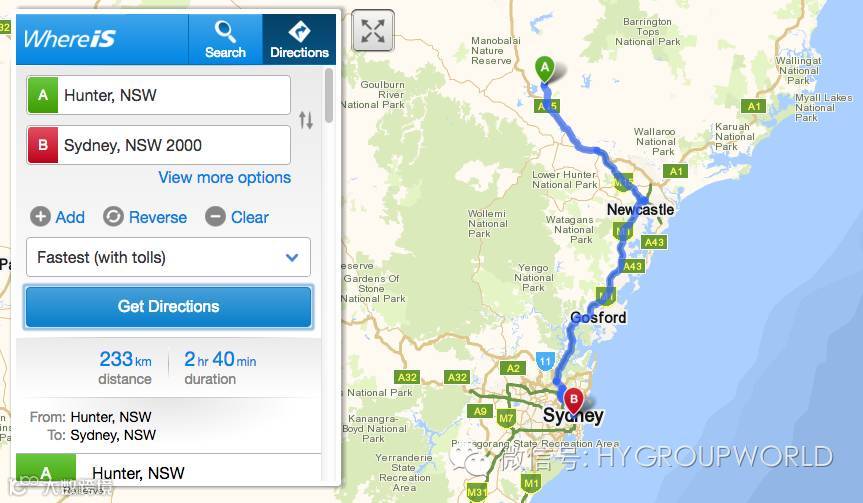Viewport: 863px width, 503px height.
Task: Open the Fastest (with tolls) dropdown
Action: tap(168, 257)
